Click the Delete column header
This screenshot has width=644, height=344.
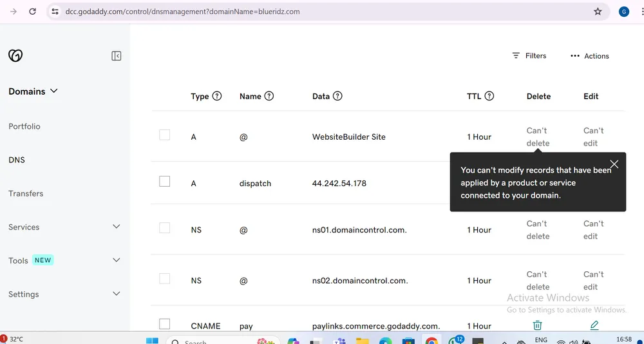click(x=538, y=96)
